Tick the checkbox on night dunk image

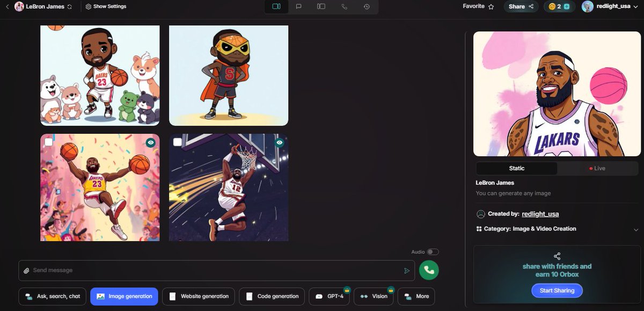[x=178, y=142]
